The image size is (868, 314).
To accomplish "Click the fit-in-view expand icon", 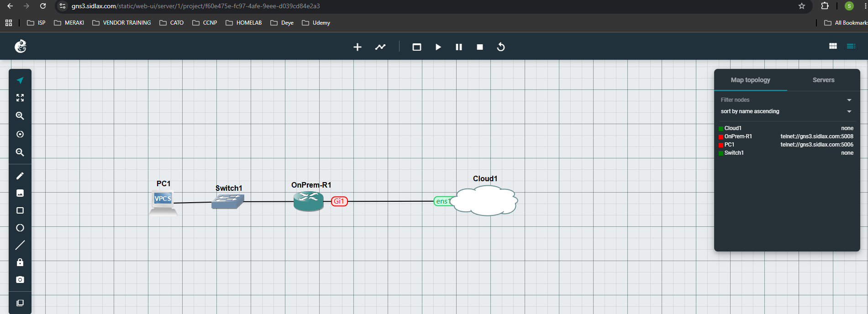I will click(x=20, y=98).
